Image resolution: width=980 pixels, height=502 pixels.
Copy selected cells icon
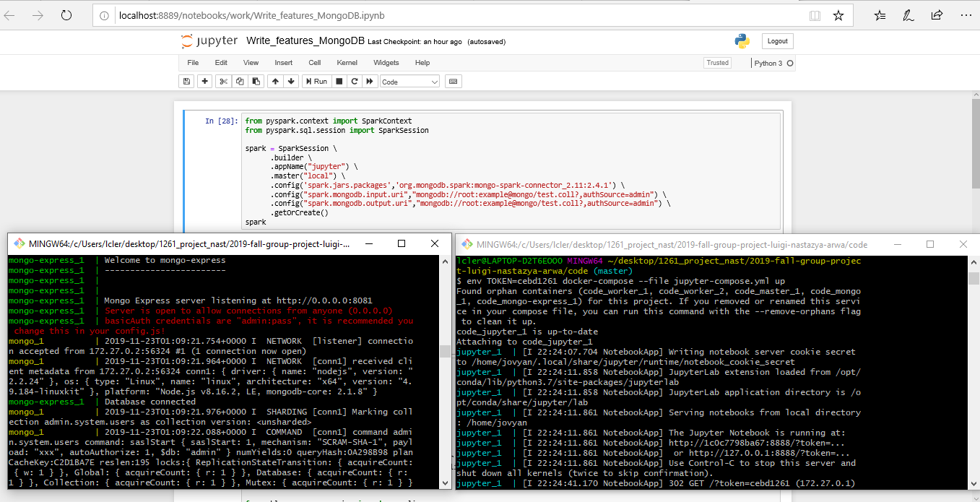click(x=240, y=82)
